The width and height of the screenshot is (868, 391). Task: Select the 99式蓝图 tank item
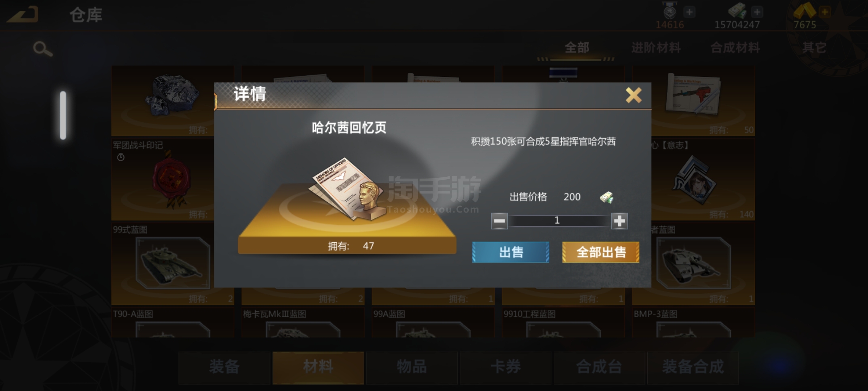tap(163, 264)
